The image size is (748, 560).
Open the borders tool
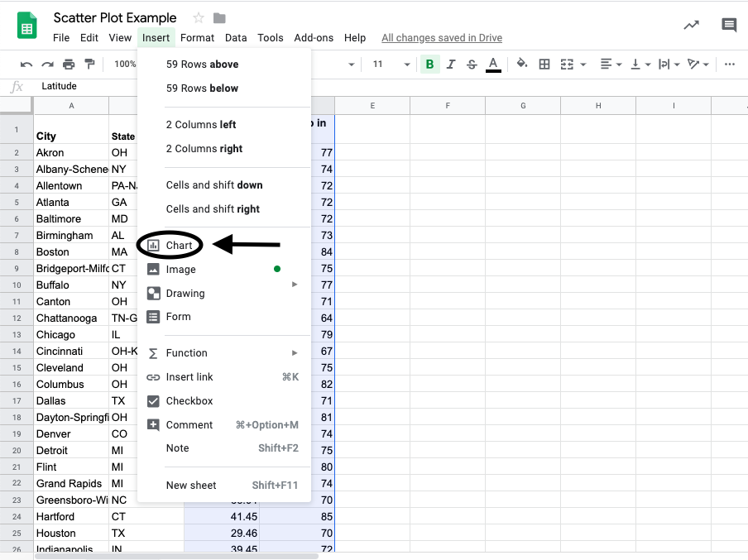click(x=544, y=63)
